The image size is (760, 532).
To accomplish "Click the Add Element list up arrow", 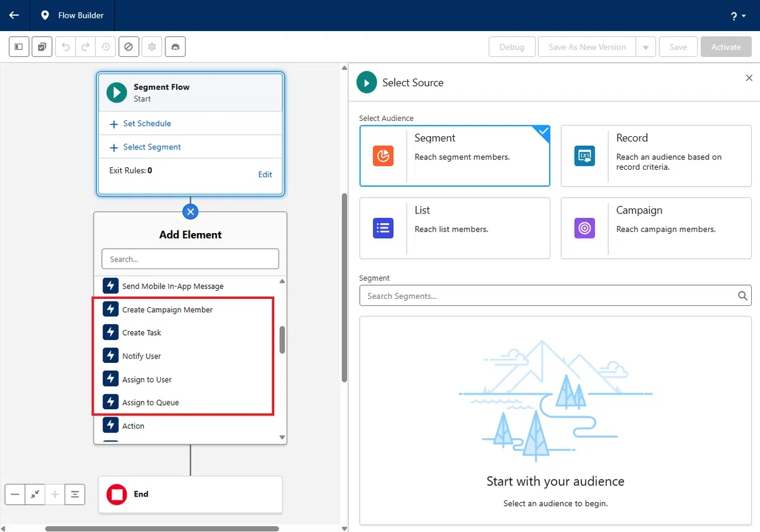I will (282, 281).
